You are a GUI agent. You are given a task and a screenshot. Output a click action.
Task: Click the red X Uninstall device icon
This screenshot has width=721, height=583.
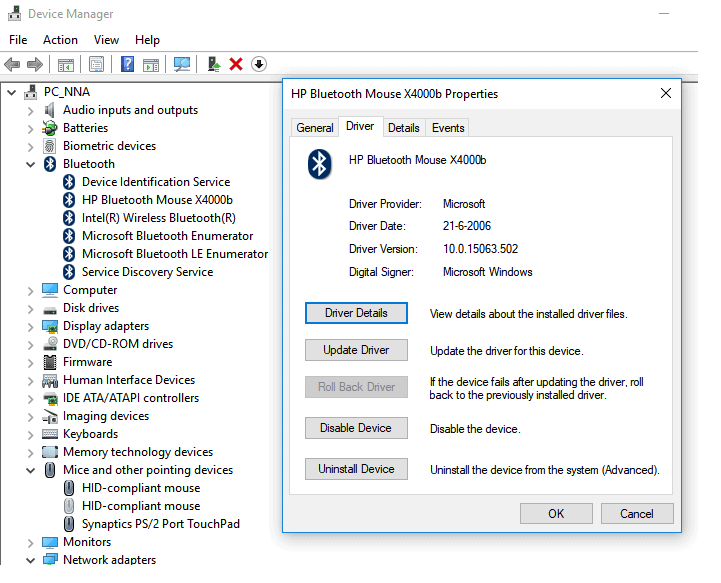236,64
